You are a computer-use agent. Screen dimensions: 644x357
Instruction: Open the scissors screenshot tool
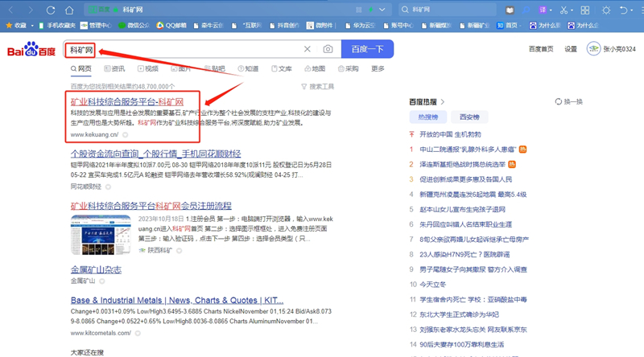(564, 10)
